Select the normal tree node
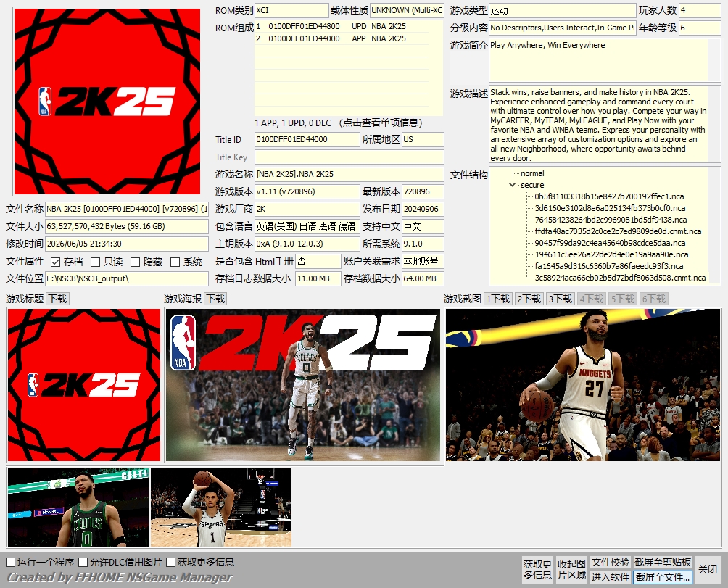This screenshot has height=588, width=728. click(x=532, y=173)
